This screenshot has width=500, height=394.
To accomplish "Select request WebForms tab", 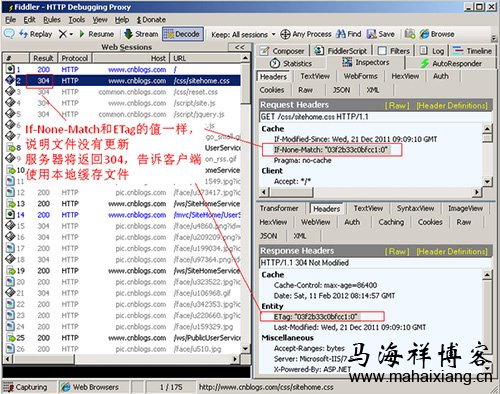I will coord(360,76).
